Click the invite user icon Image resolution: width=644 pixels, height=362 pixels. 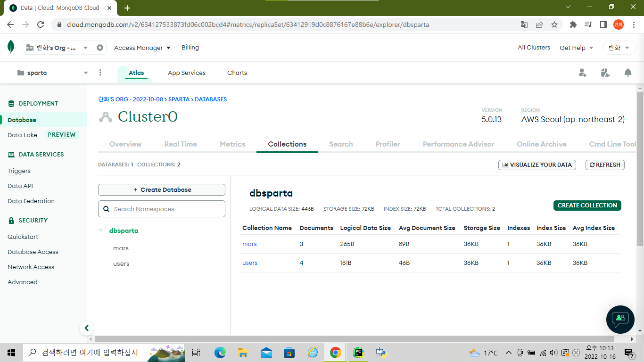[583, 73]
